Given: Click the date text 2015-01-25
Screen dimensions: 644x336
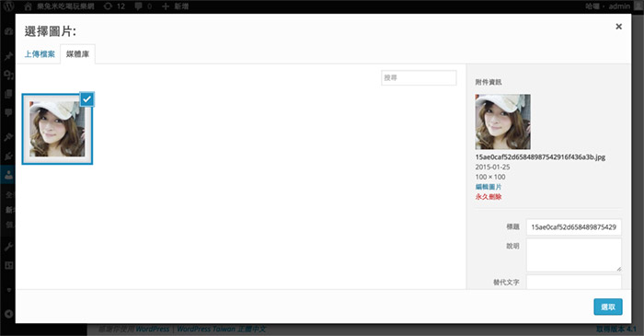Looking at the screenshot, I should pos(492,168).
